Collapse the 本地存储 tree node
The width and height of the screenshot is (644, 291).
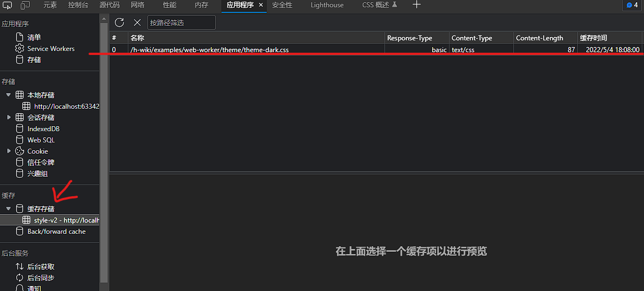pyautogui.click(x=8, y=95)
